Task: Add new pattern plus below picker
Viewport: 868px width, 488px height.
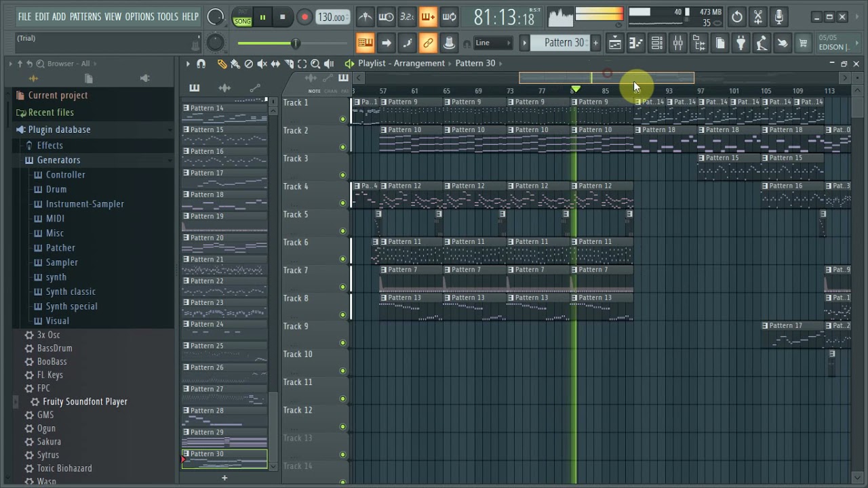Action: point(224,478)
